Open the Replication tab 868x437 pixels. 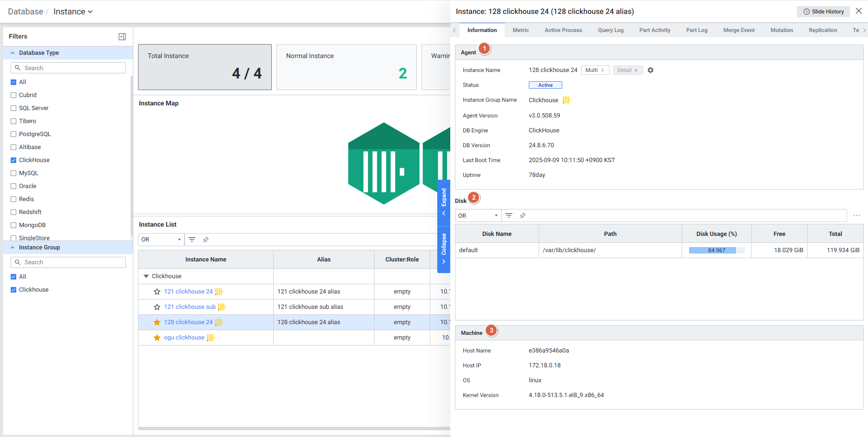tap(822, 30)
